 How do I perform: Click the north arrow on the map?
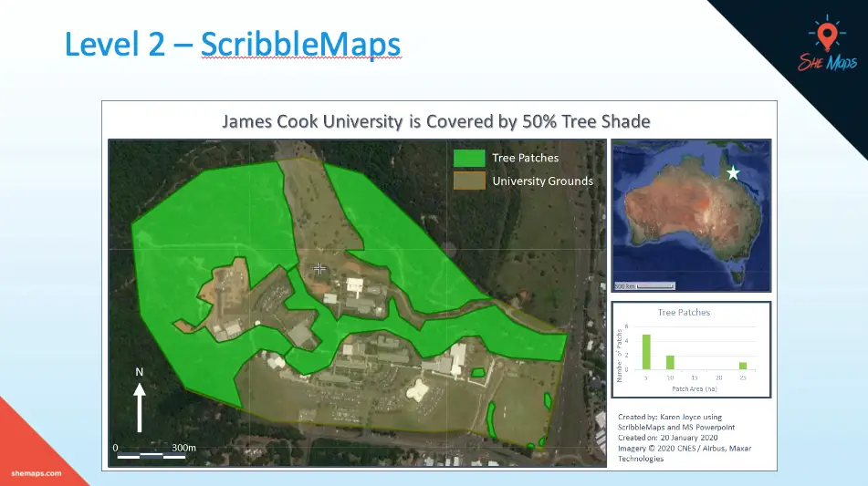pyautogui.click(x=140, y=408)
